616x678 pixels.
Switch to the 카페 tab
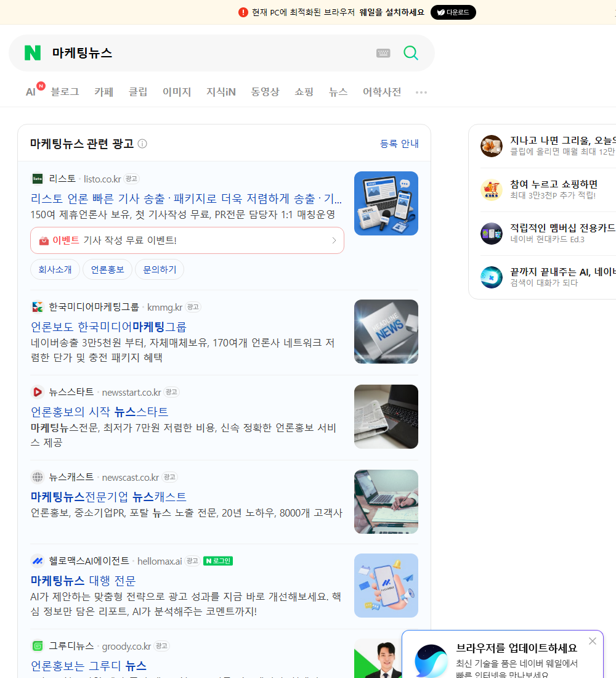click(x=103, y=92)
